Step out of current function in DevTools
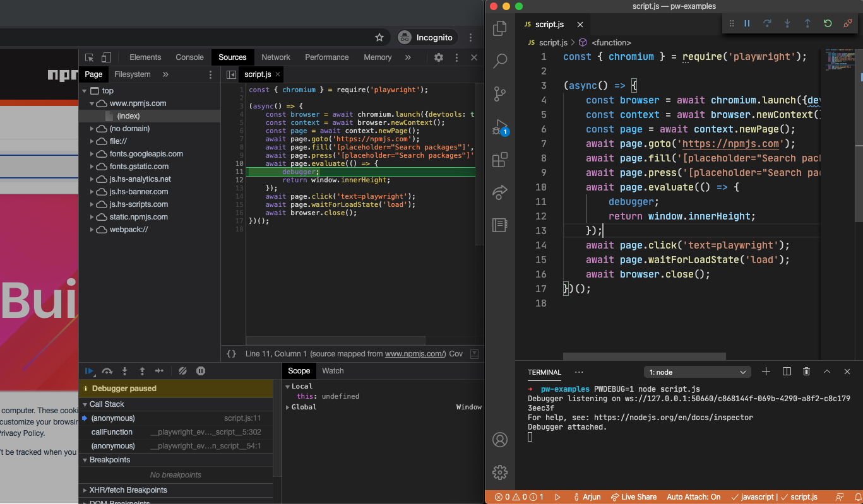Viewport: 863px width, 504px height. click(142, 371)
